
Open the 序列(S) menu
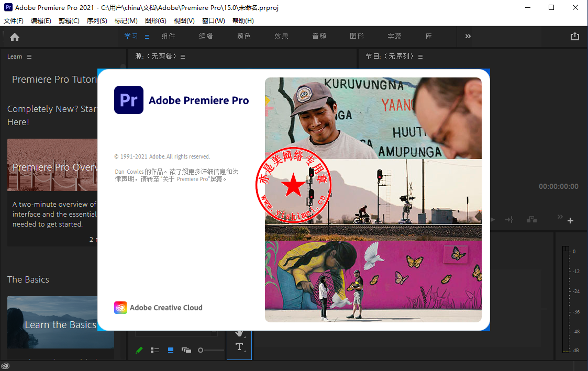click(97, 20)
